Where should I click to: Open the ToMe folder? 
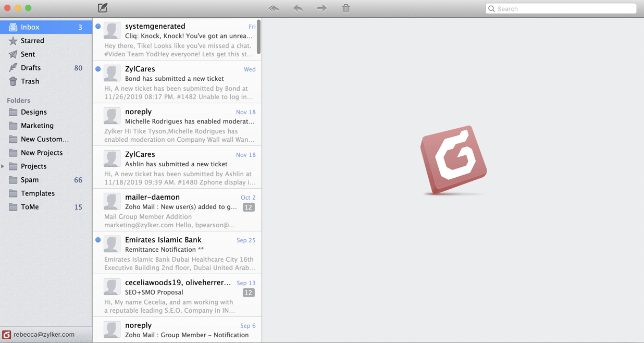tap(30, 207)
